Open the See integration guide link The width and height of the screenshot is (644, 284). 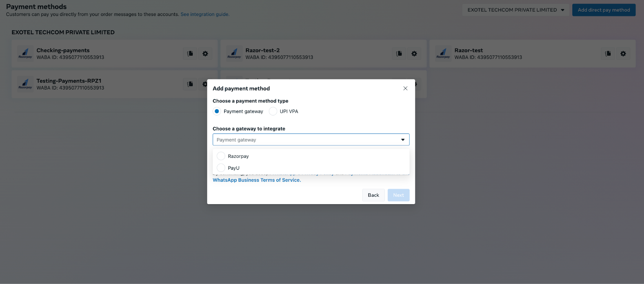tap(205, 15)
